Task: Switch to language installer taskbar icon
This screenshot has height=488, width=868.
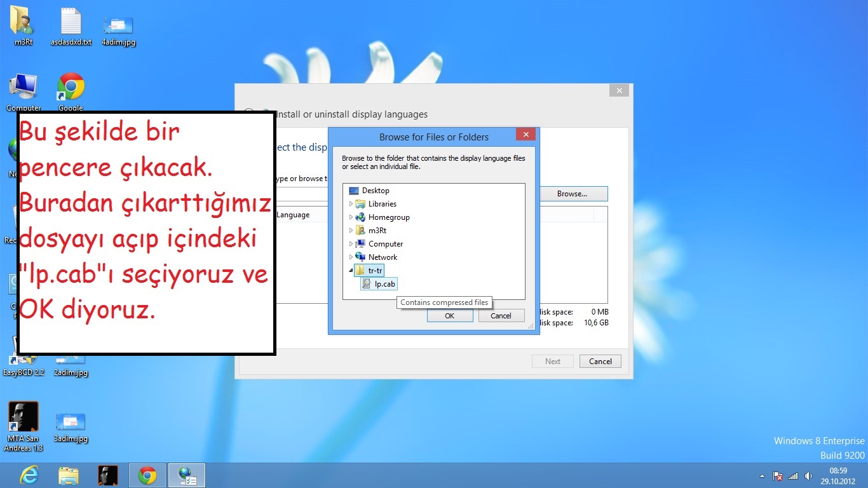Action: point(186,475)
